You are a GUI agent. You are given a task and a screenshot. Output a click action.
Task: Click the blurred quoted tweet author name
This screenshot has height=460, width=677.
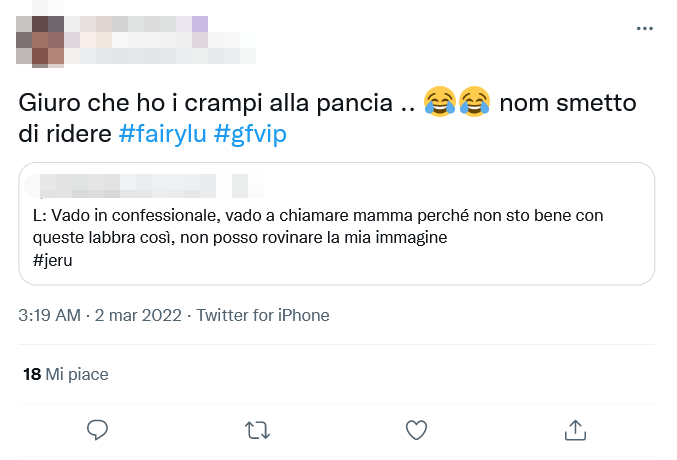pos(130,186)
